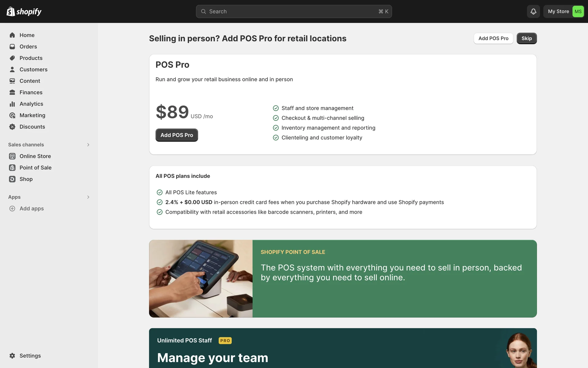Click the POS tablet hardware photo
Screen dimensions: 588x368
(x=201, y=278)
